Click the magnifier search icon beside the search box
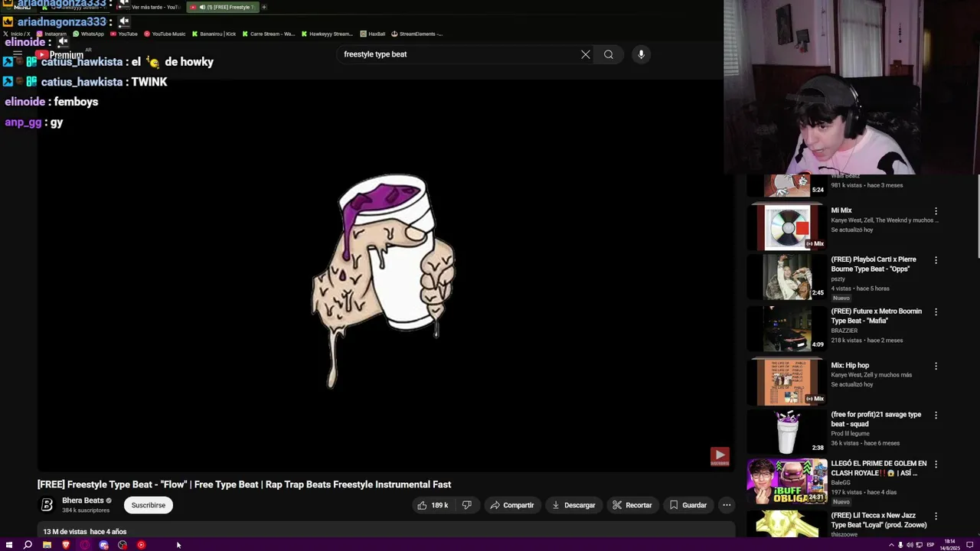The image size is (980, 551). 609,54
